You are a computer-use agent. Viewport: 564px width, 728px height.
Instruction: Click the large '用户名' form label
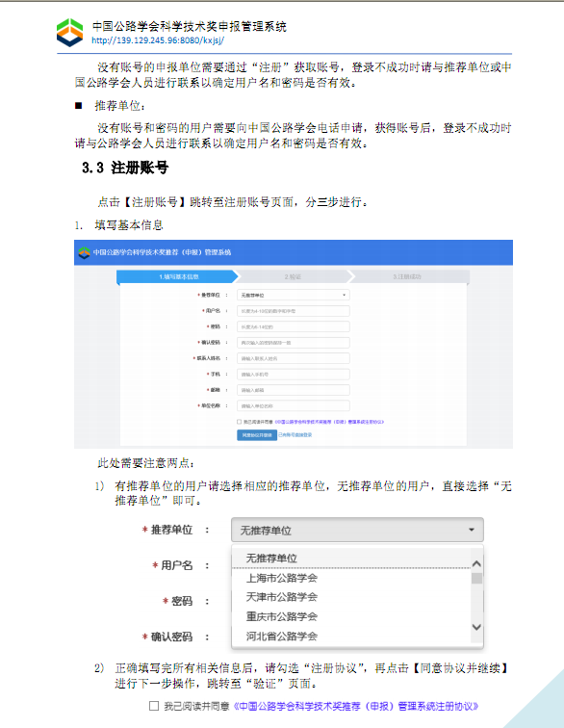click(x=176, y=565)
